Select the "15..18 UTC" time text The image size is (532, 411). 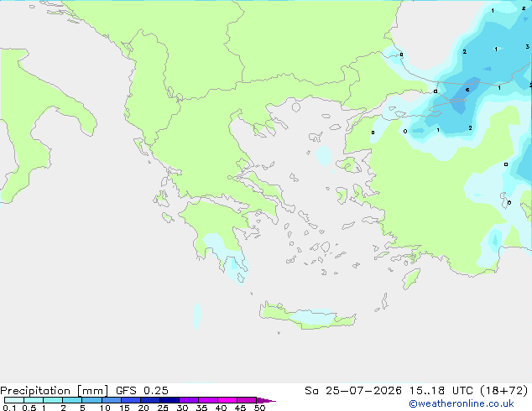pyautogui.click(x=441, y=391)
